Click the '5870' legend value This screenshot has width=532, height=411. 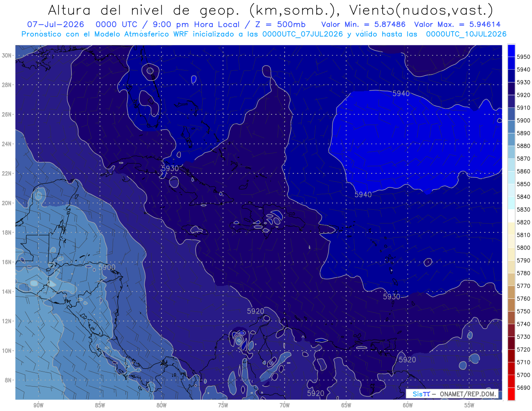(524, 158)
